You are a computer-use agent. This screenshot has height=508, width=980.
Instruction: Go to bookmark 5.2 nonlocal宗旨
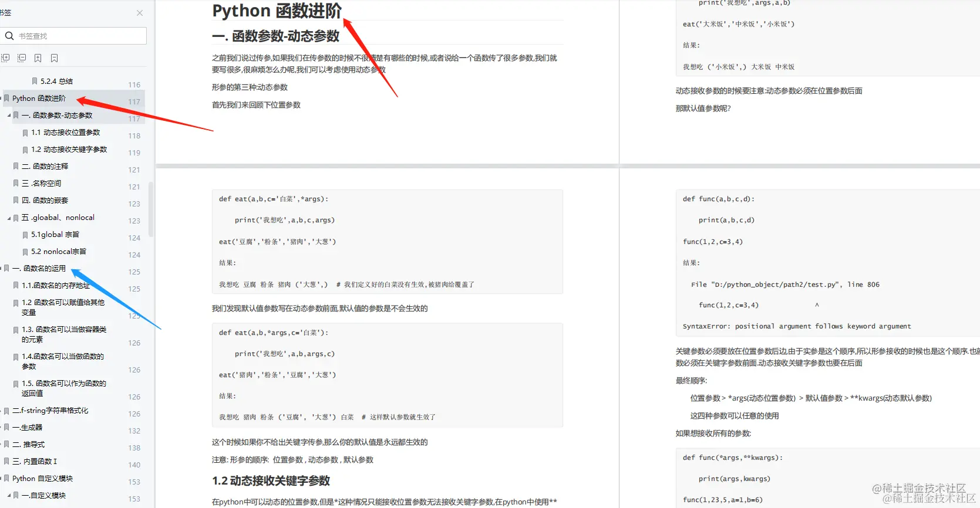(59, 252)
